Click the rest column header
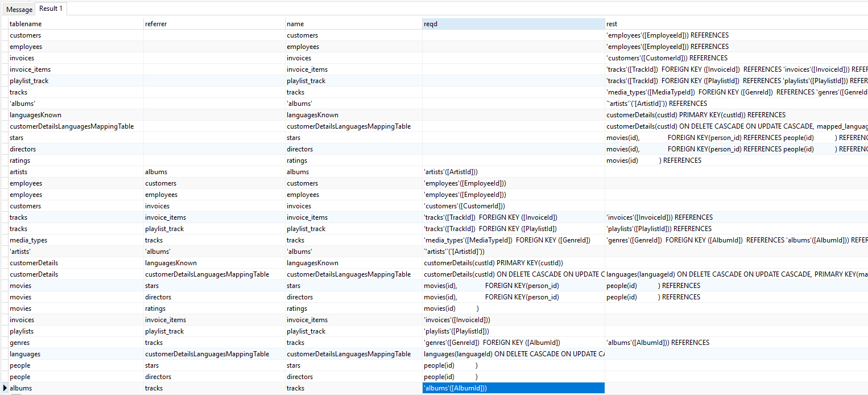The width and height of the screenshot is (868, 395). click(x=736, y=24)
